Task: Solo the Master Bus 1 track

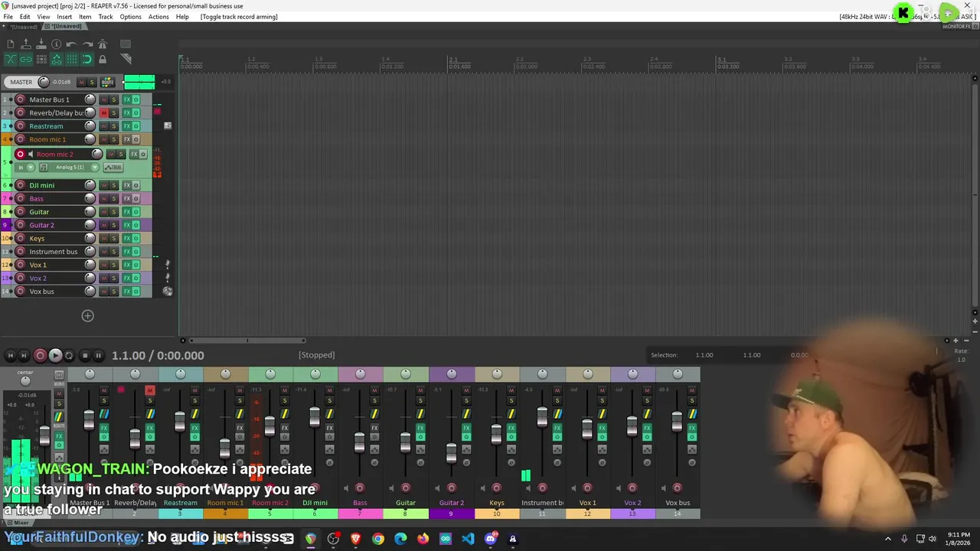Action: [113, 99]
